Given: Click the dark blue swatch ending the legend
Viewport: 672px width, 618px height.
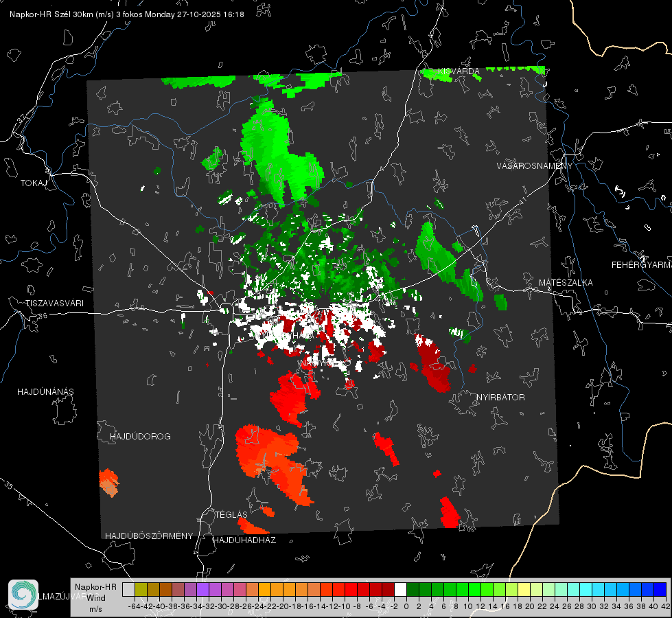Looking at the screenshot, I should pyautogui.click(x=660, y=589).
